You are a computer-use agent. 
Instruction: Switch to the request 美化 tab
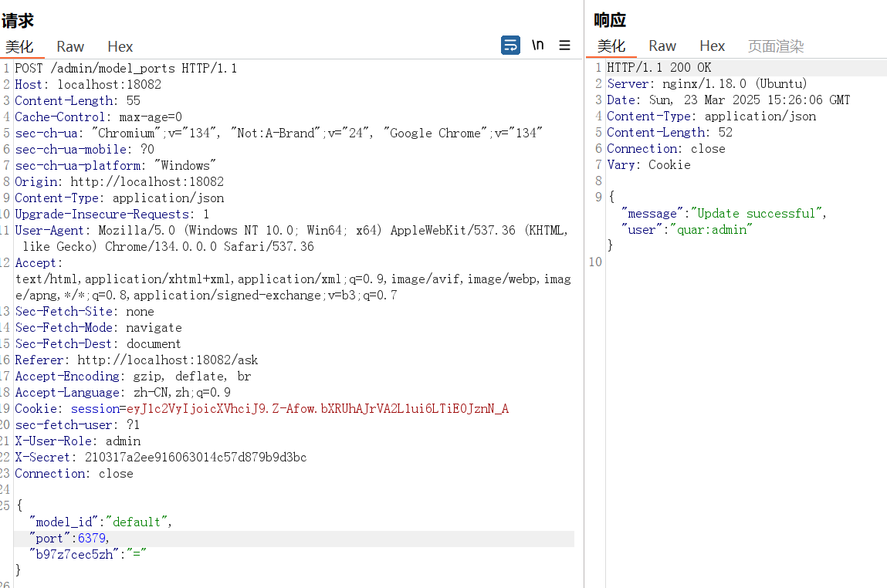(19, 47)
